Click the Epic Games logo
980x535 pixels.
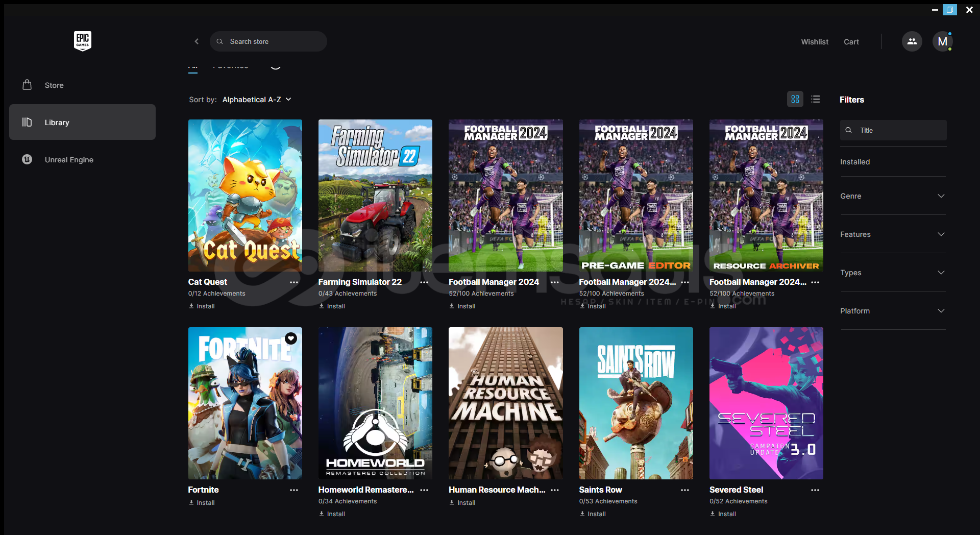click(x=83, y=41)
